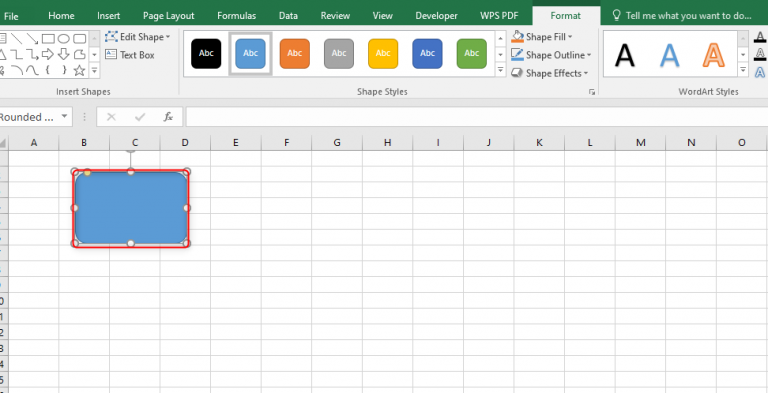
Task: Choose the Right Brace shape
Action: pyautogui.click(x=64, y=71)
